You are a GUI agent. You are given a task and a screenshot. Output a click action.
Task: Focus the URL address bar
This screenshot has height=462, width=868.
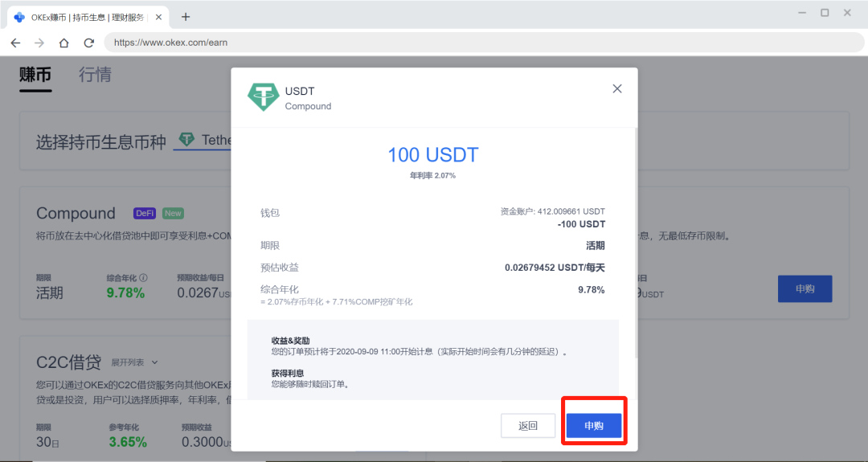coord(485,43)
